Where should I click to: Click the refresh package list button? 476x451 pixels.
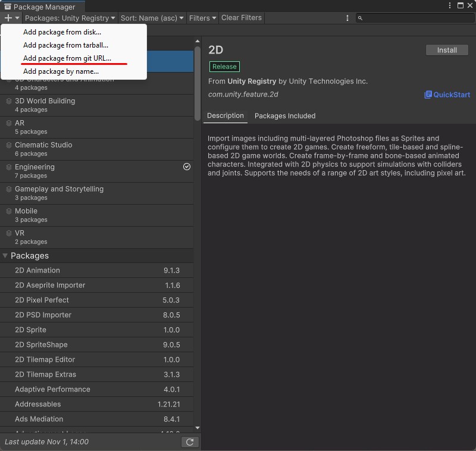(x=190, y=442)
